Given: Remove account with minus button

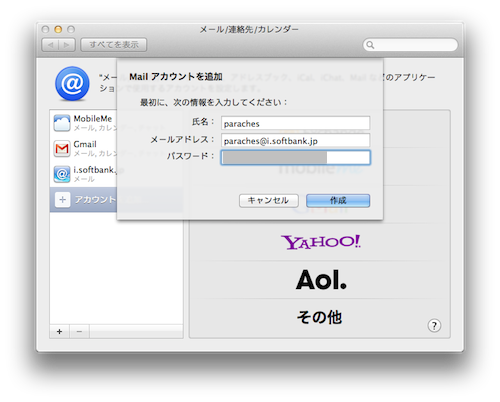Looking at the screenshot, I should click(79, 332).
